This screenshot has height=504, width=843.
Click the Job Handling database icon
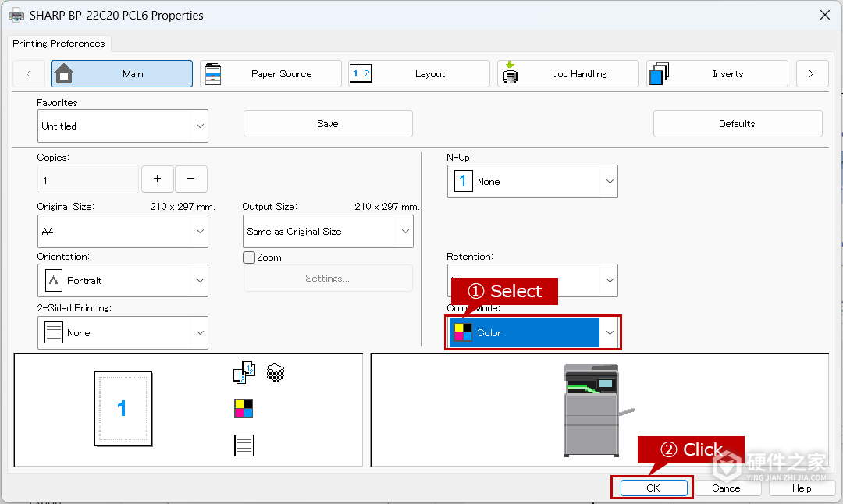coord(510,73)
